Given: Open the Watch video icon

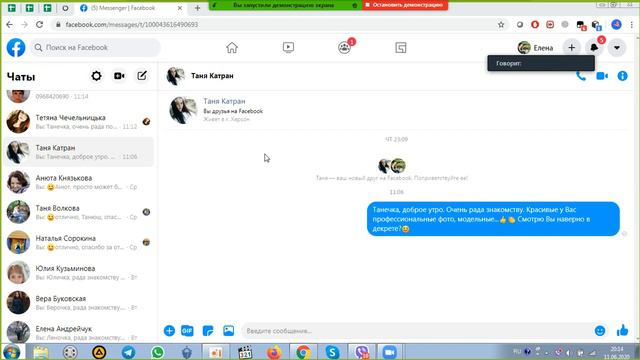Looking at the screenshot, I should [x=288, y=48].
